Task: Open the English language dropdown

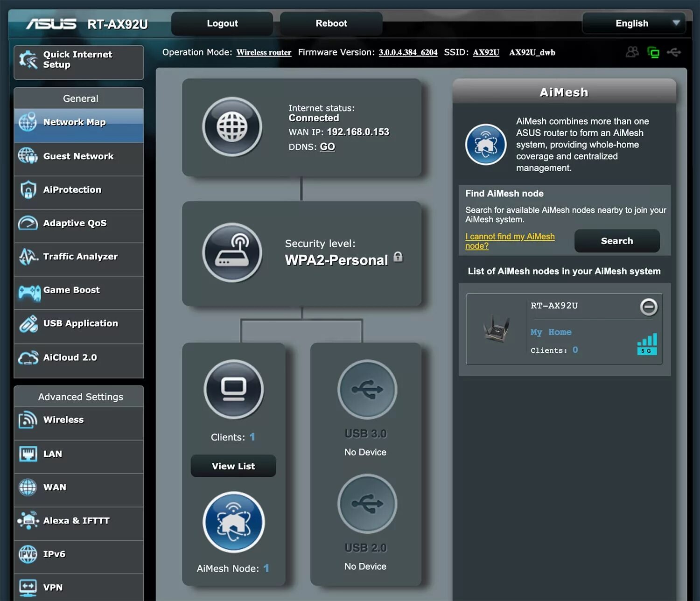Action: (634, 23)
